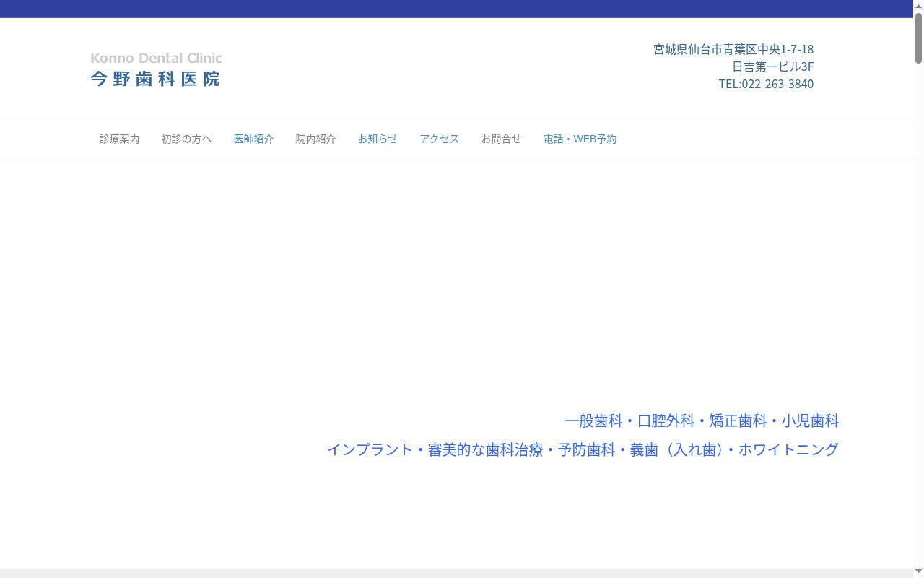Click the TEL:022-263-3840 phone number

[766, 84]
